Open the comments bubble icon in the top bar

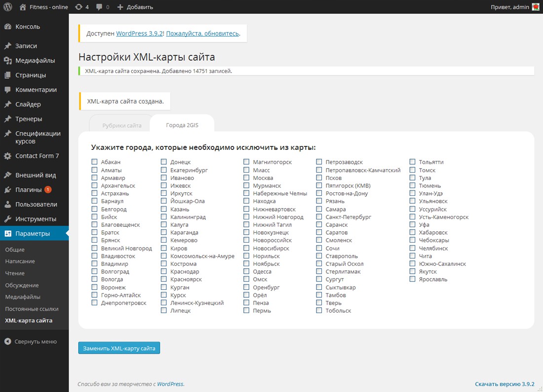(x=99, y=7)
